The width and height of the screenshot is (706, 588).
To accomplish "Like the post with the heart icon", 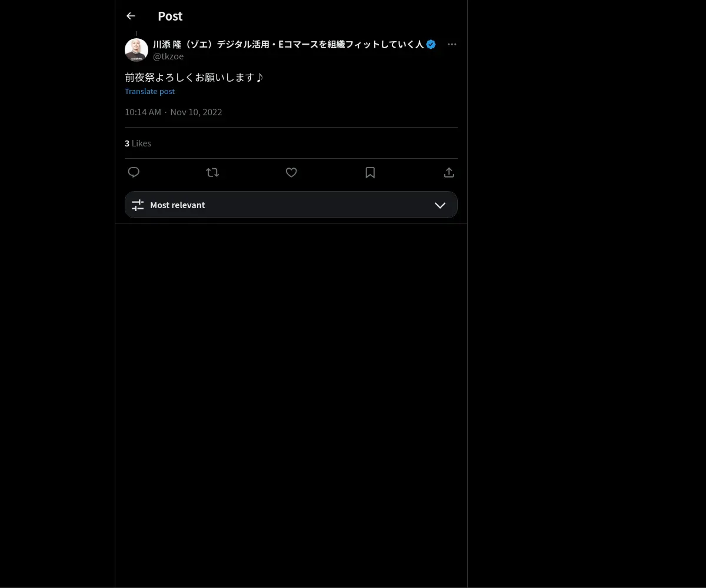I will [x=291, y=172].
